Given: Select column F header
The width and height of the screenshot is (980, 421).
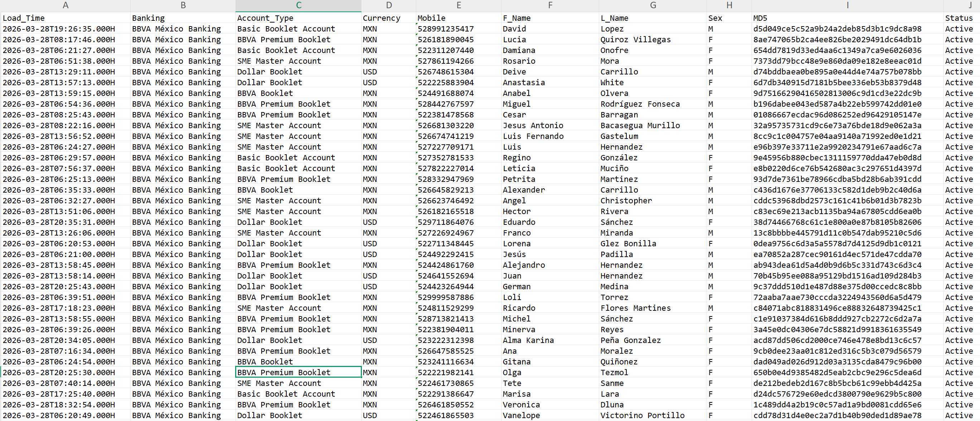Looking at the screenshot, I should tap(550, 5).
